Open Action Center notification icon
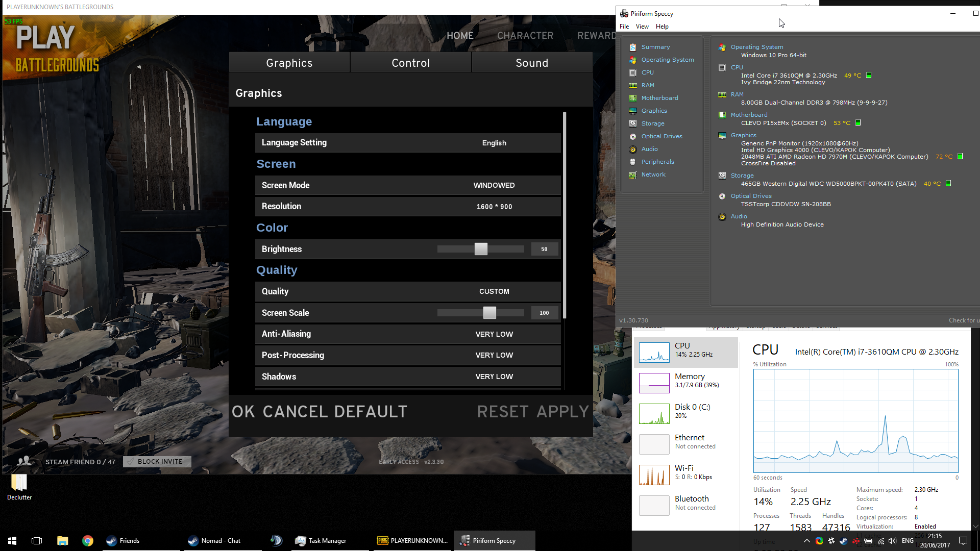This screenshot has height=551, width=980. 963,541
